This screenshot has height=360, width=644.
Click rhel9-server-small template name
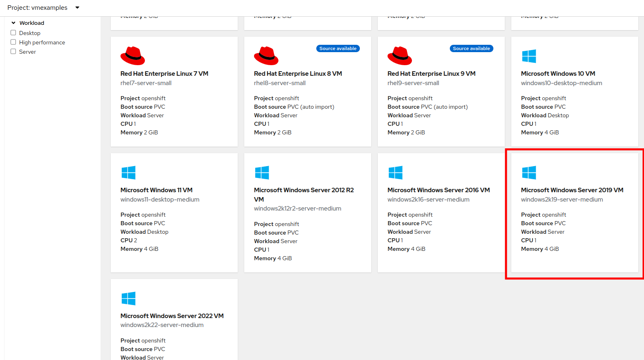point(413,83)
